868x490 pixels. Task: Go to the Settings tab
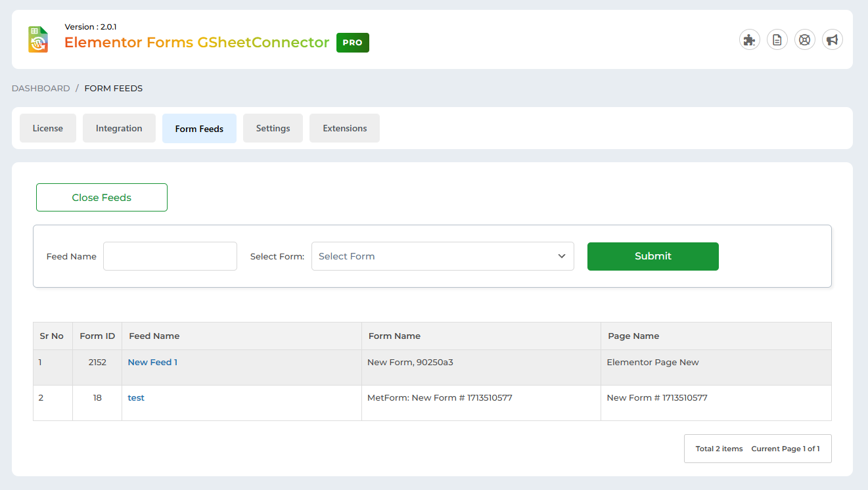(x=273, y=128)
